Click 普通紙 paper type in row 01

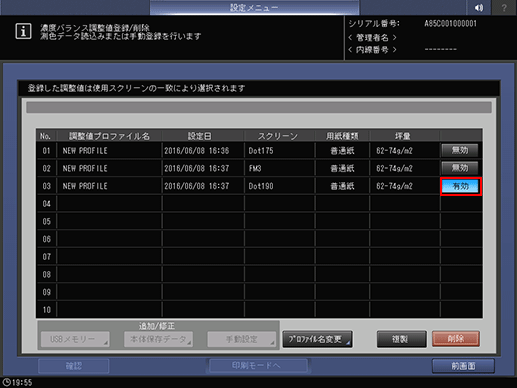pyautogui.click(x=342, y=151)
